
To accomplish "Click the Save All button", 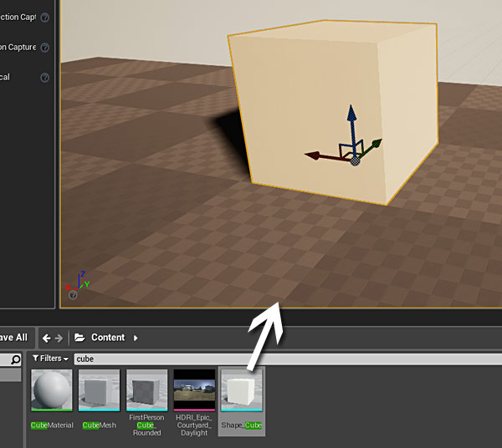I will coord(13,338).
